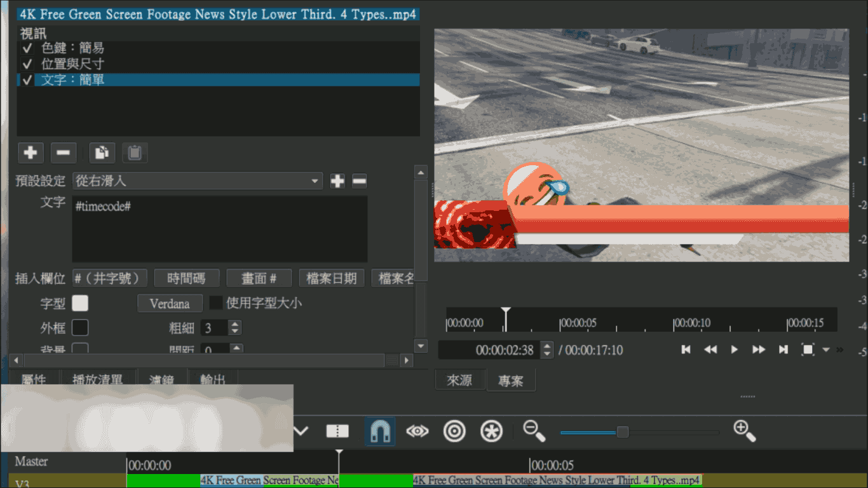Uncheck the 文字：簡單 filter checkbox

[x=27, y=80]
